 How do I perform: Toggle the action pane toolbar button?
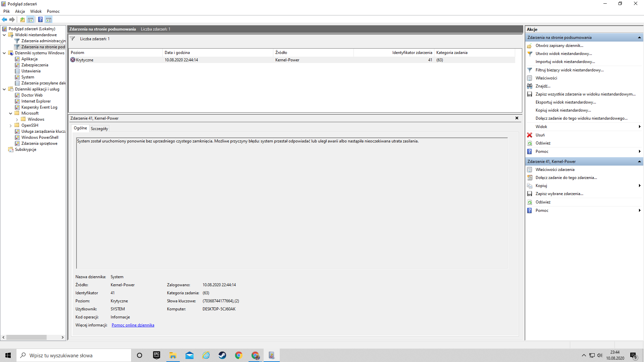pyautogui.click(x=49, y=19)
